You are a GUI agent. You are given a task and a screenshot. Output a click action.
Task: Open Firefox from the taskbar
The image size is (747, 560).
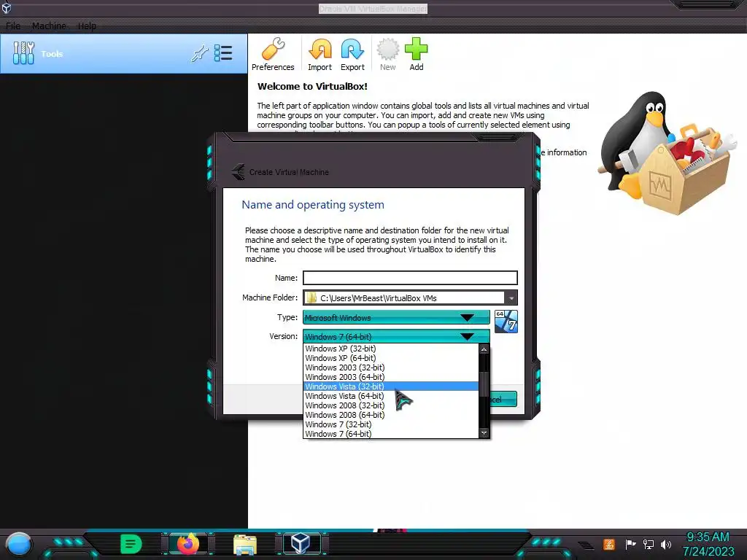(x=187, y=543)
